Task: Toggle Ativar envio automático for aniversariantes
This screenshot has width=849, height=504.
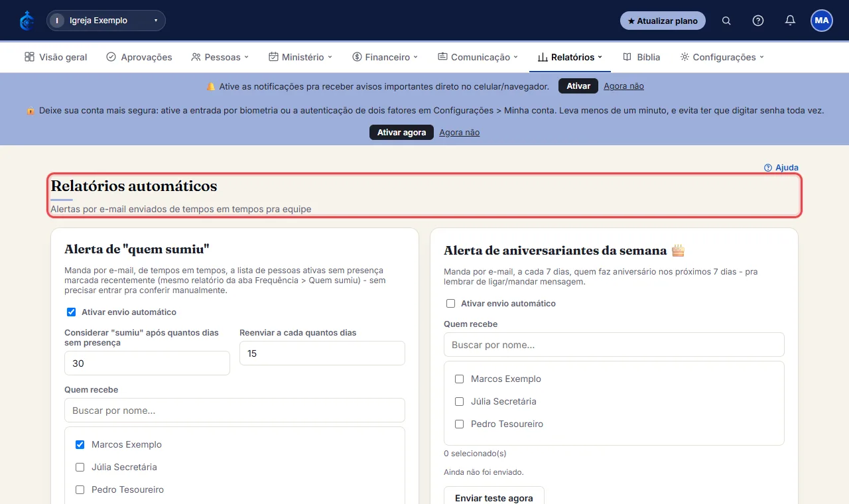Action: point(451,303)
